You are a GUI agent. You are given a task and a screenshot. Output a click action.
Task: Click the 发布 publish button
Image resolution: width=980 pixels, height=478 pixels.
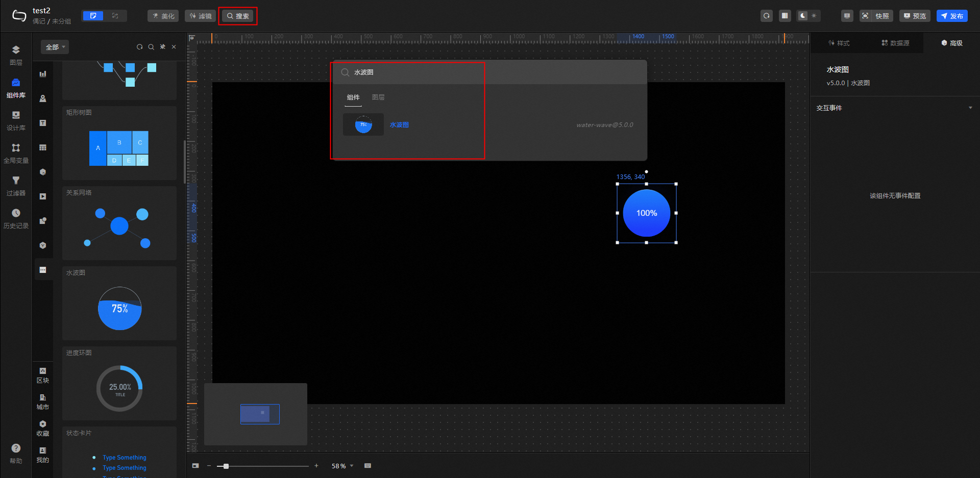(952, 16)
